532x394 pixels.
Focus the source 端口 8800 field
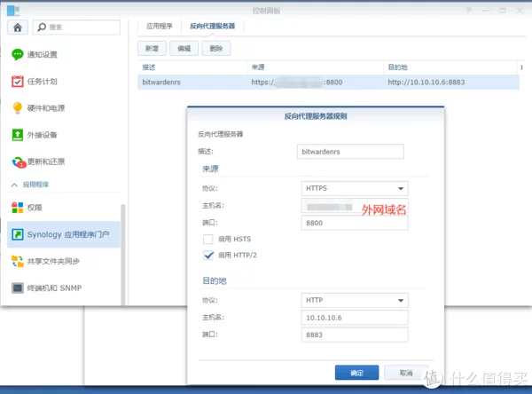[x=355, y=223]
